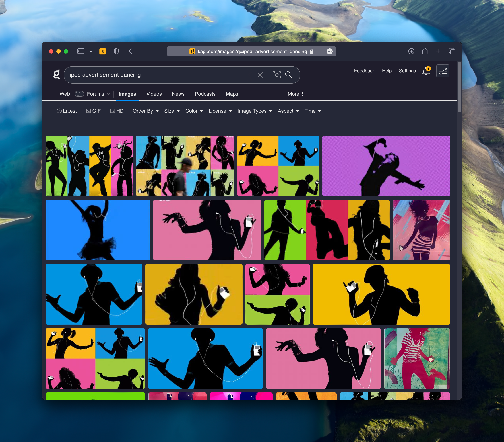Image resolution: width=504 pixels, height=442 pixels.
Task: Open a new tab
Action: pyautogui.click(x=438, y=51)
